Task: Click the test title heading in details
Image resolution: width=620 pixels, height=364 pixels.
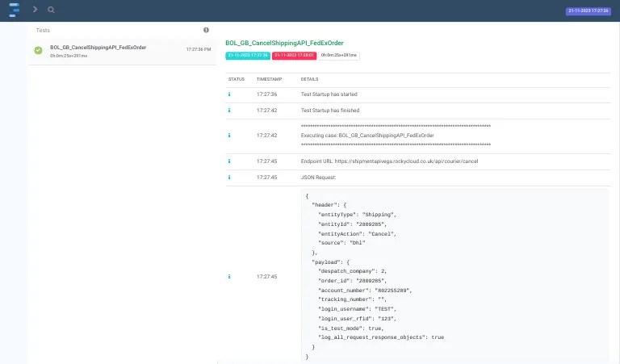Action: coord(284,43)
